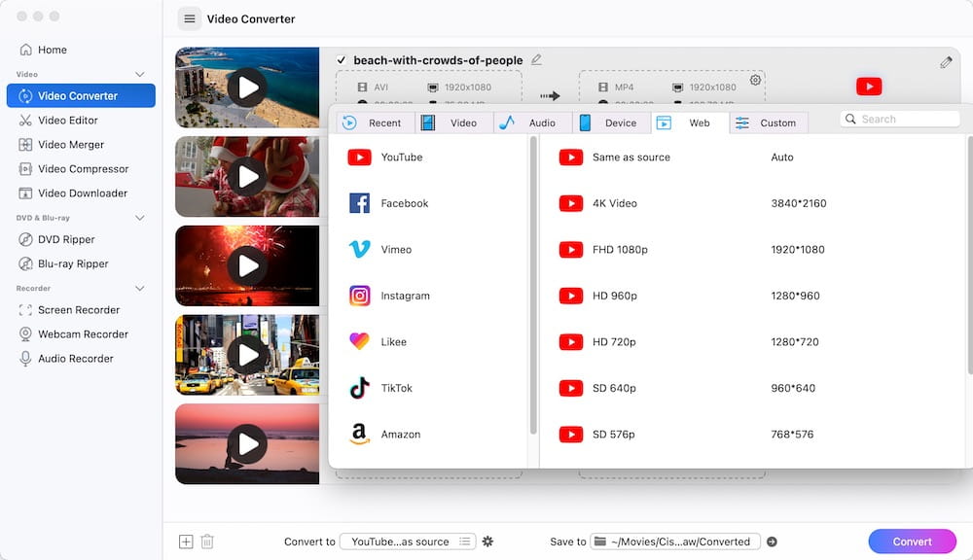
Task: Choose Instagram in the platform list
Action: pos(428,296)
